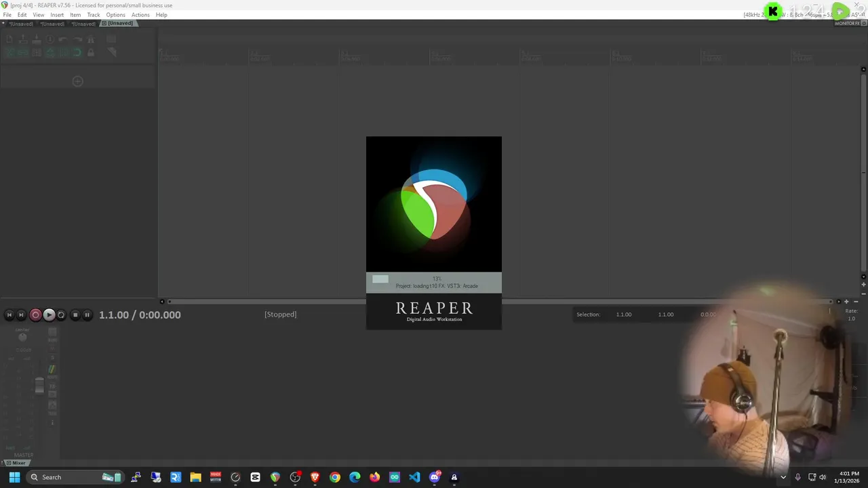Click the REAPER splash screen logo
This screenshot has width=868, height=488.
tap(434, 204)
